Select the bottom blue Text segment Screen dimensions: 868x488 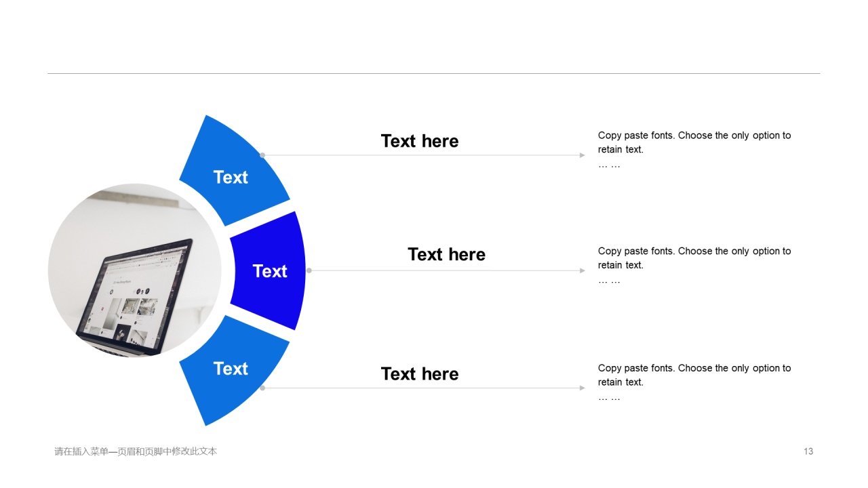point(234,369)
